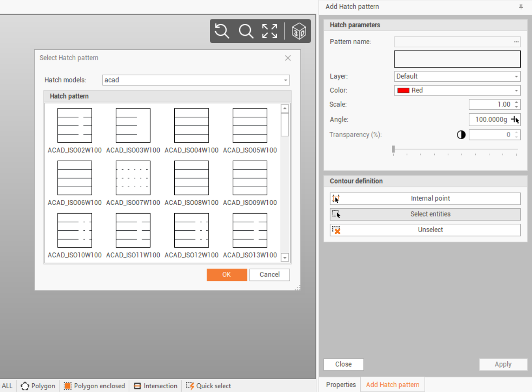Image resolution: width=532 pixels, height=392 pixels.
Task: Click the rotate view icon in viewport toolbar
Action: (x=222, y=31)
